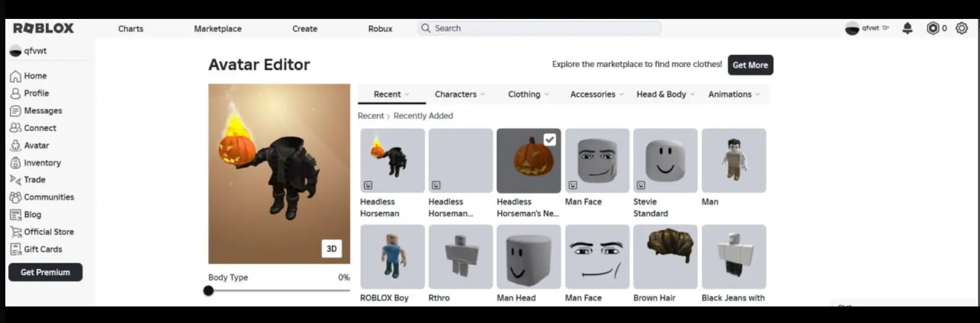
Task: Click the Body Type slider handle
Action: click(x=208, y=290)
